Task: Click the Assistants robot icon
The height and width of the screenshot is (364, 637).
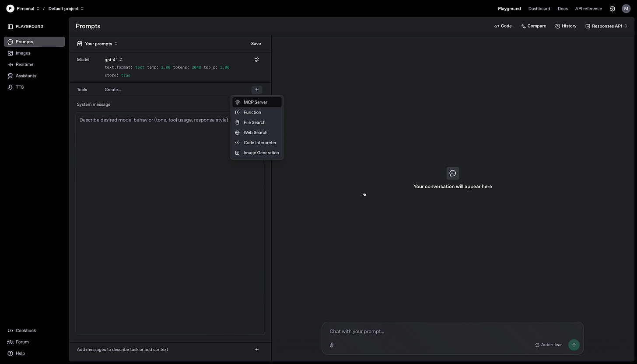Action: [10, 76]
